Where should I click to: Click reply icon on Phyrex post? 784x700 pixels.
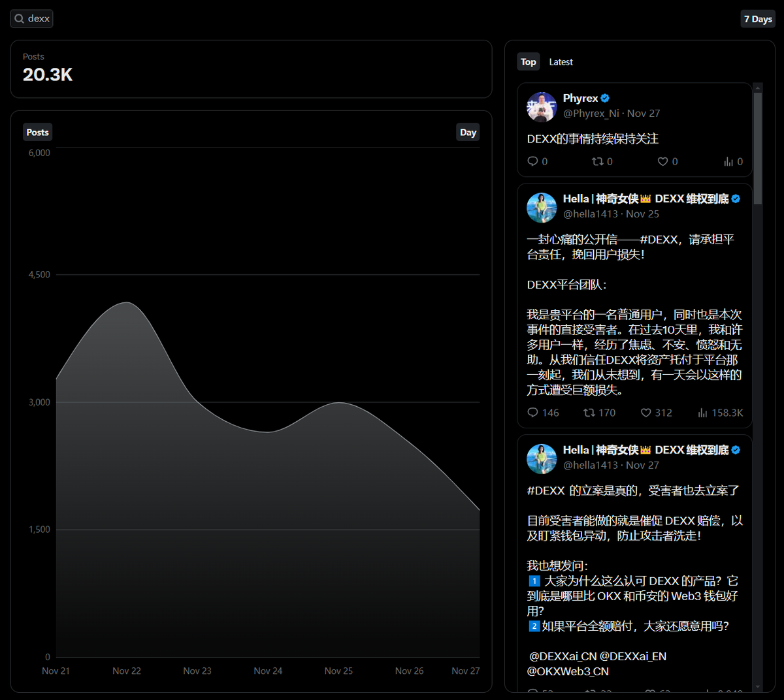tap(532, 161)
